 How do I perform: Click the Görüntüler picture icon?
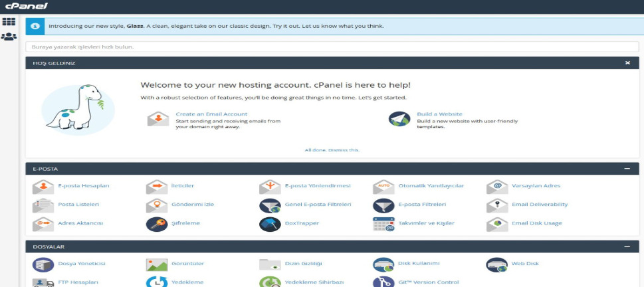click(156, 265)
